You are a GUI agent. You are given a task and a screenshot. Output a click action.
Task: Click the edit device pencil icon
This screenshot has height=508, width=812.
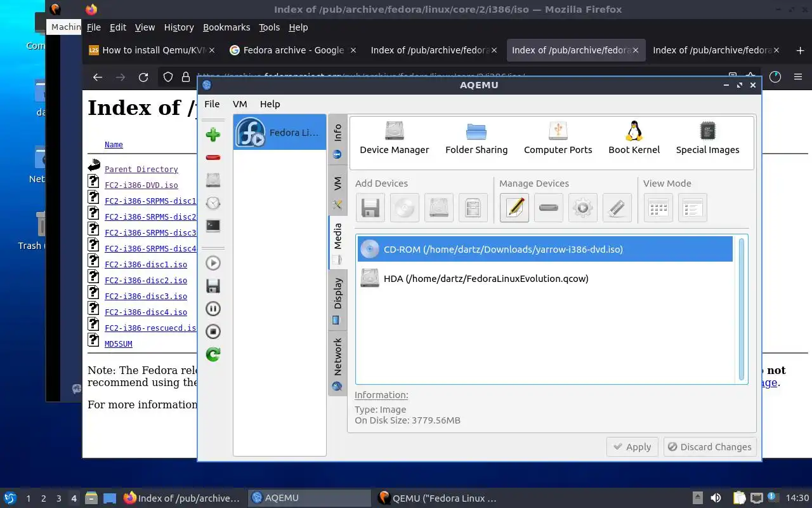(x=514, y=208)
